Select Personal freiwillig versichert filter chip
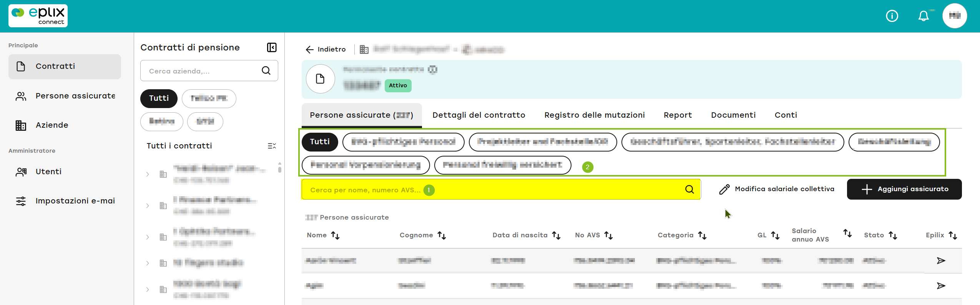 click(x=502, y=165)
